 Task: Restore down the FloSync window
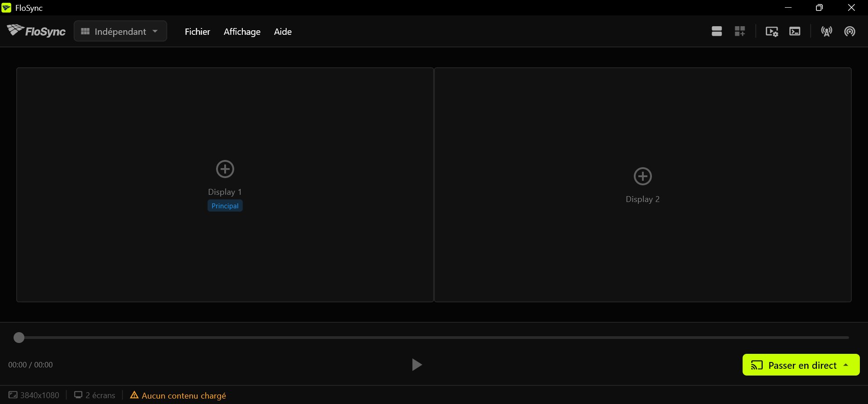click(x=819, y=8)
